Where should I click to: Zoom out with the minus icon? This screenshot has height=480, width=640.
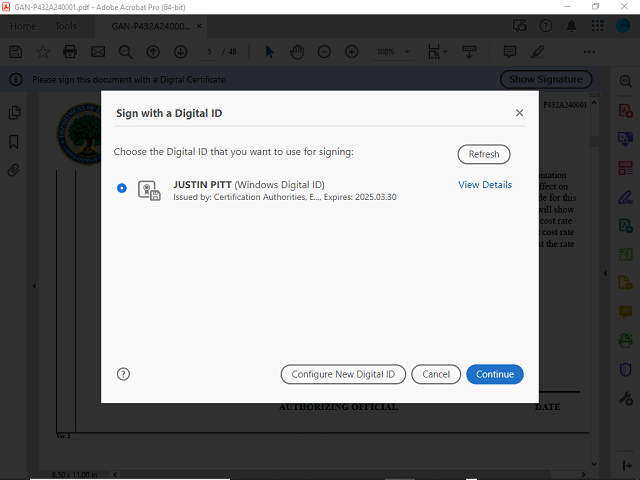point(324,52)
